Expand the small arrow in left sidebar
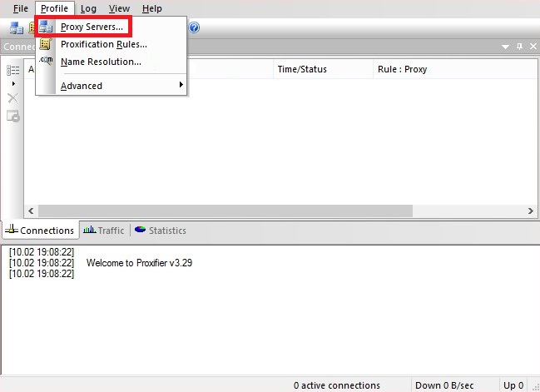 pos(12,84)
